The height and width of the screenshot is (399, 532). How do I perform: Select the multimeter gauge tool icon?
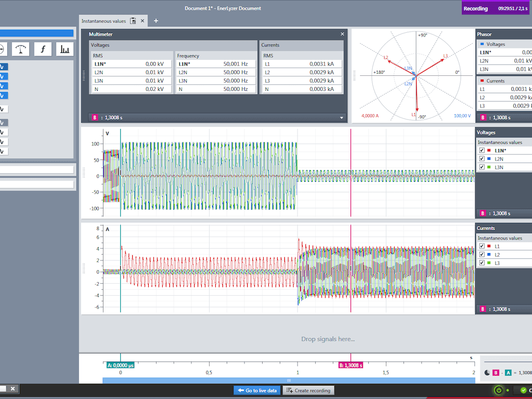coord(21,49)
